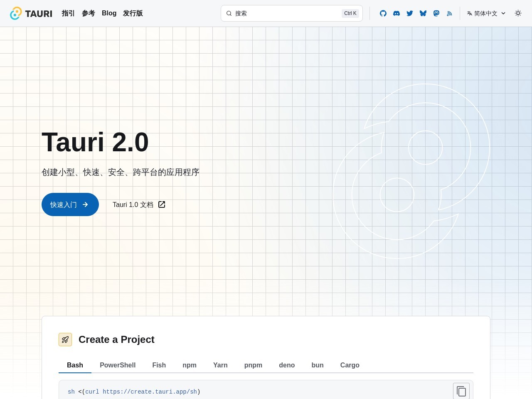
Task: Copy the Bash command with copy icon
Action: tap(461, 391)
